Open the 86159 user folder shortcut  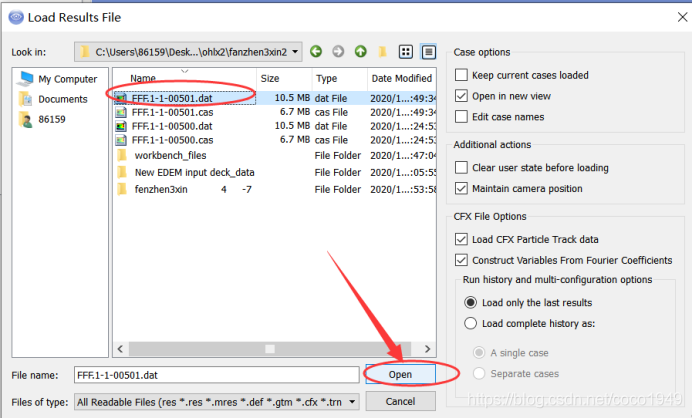click(43, 119)
